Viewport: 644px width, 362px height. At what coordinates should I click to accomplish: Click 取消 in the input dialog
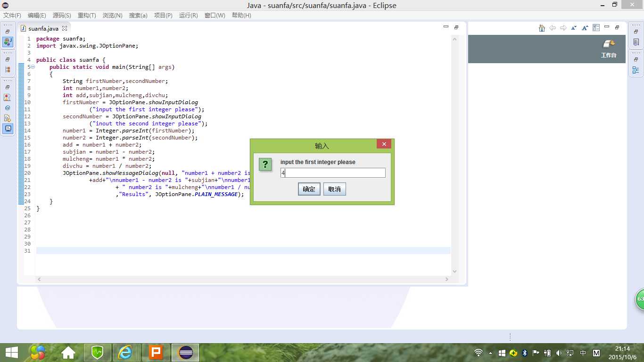pos(335,189)
